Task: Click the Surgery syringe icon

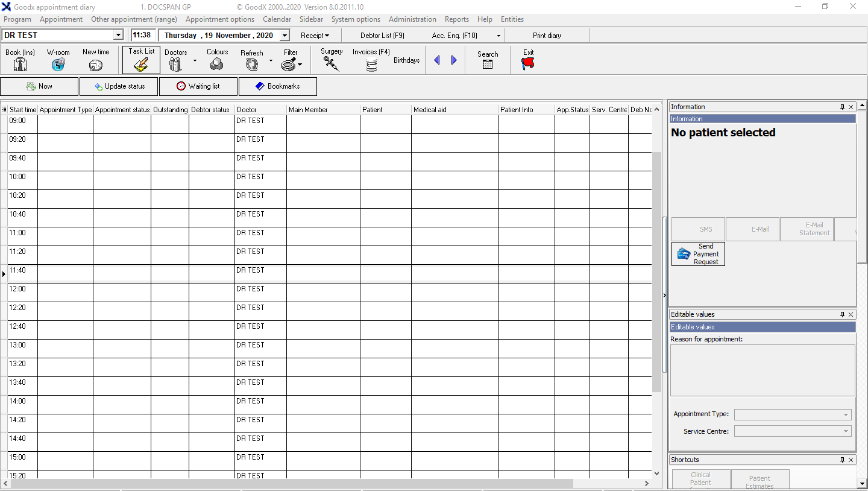Action: point(331,64)
